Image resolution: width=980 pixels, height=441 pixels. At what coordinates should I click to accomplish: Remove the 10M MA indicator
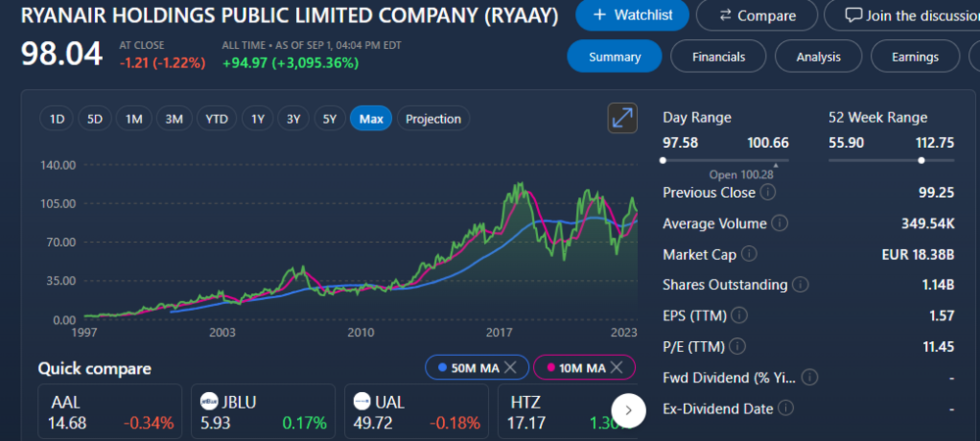(x=616, y=367)
